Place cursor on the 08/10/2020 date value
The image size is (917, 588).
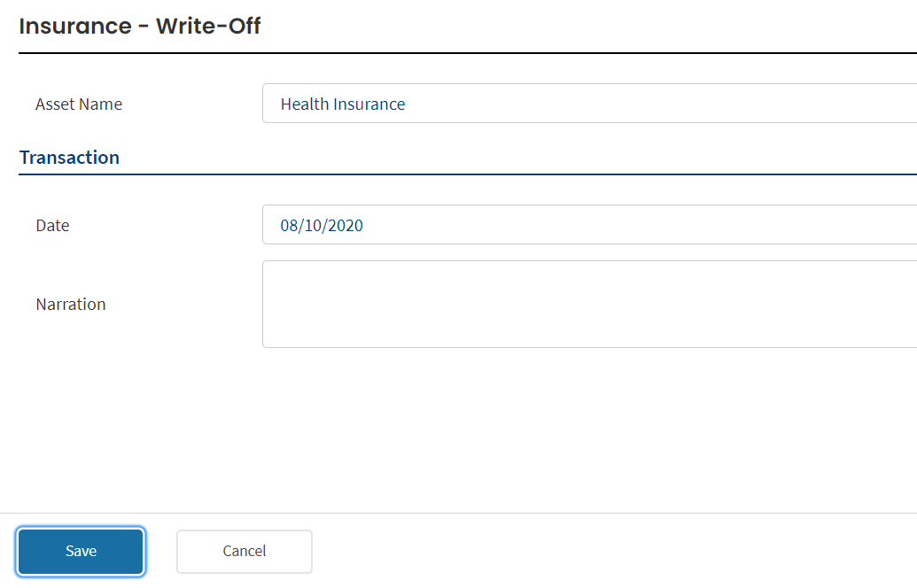pos(322,226)
